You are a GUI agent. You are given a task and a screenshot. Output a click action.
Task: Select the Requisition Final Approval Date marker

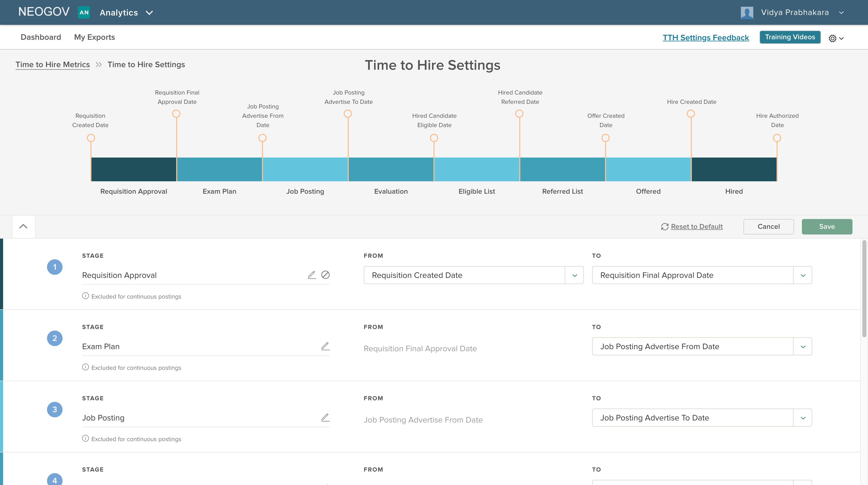pos(176,114)
